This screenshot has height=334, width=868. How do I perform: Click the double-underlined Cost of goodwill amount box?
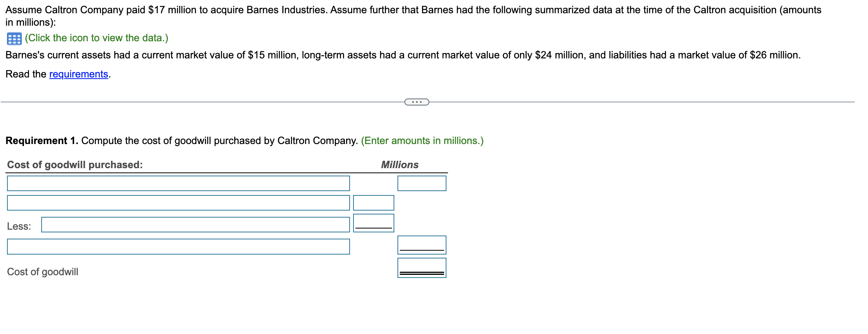click(x=422, y=267)
